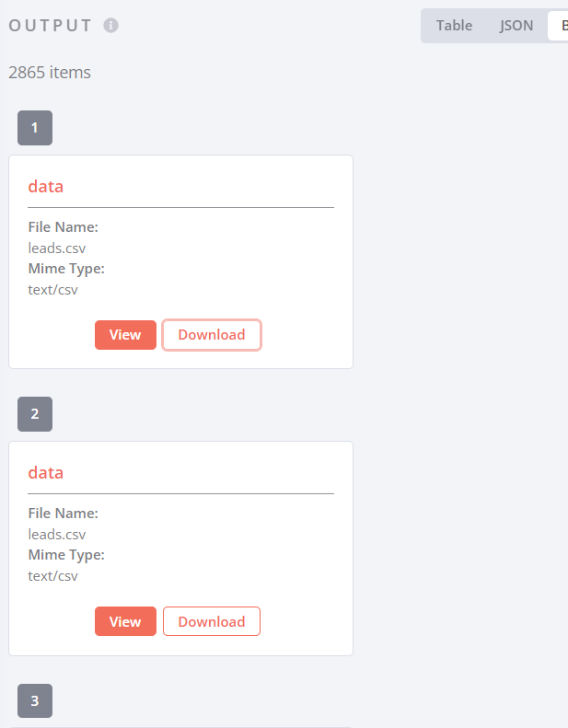Click the item number 3 badge
568x728 pixels.
pyautogui.click(x=35, y=700)
